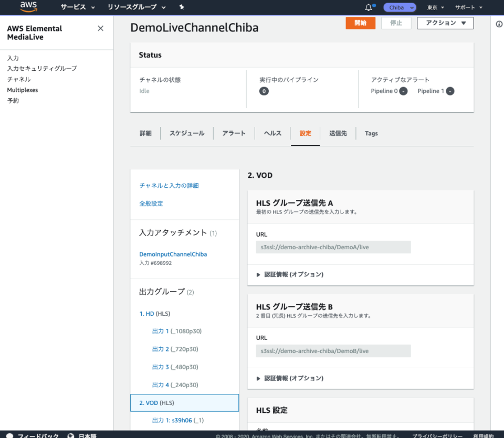Switch to the ヘルス tab

tap(272, 133)
